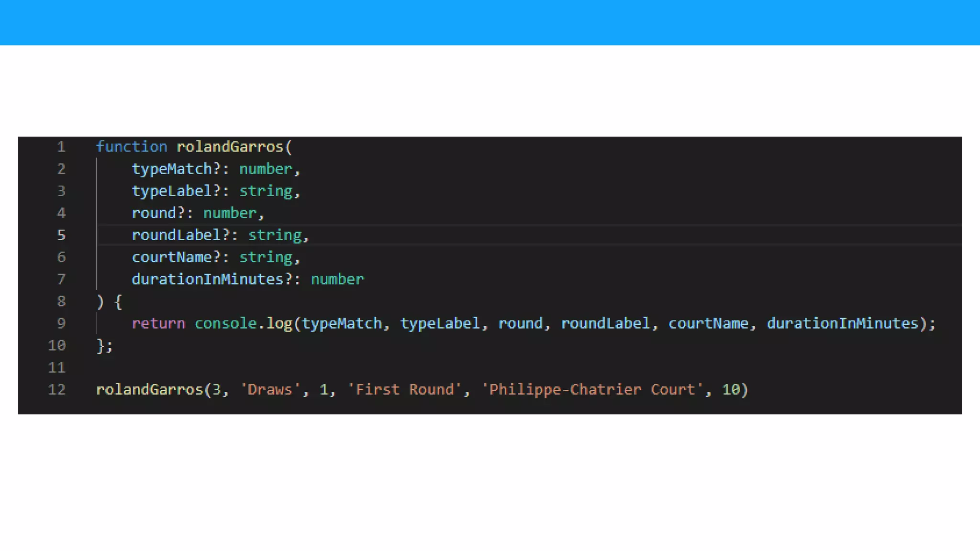Click line number 12 in the gutter
The width and height of the screenshot is (980, 551).
click(x=56, y=390)
